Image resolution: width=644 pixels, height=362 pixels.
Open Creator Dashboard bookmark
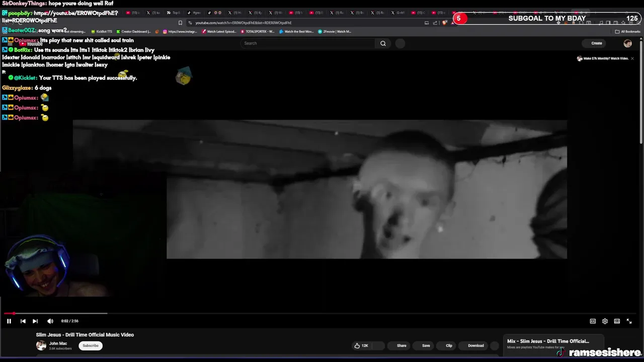[x=133, y=31]
